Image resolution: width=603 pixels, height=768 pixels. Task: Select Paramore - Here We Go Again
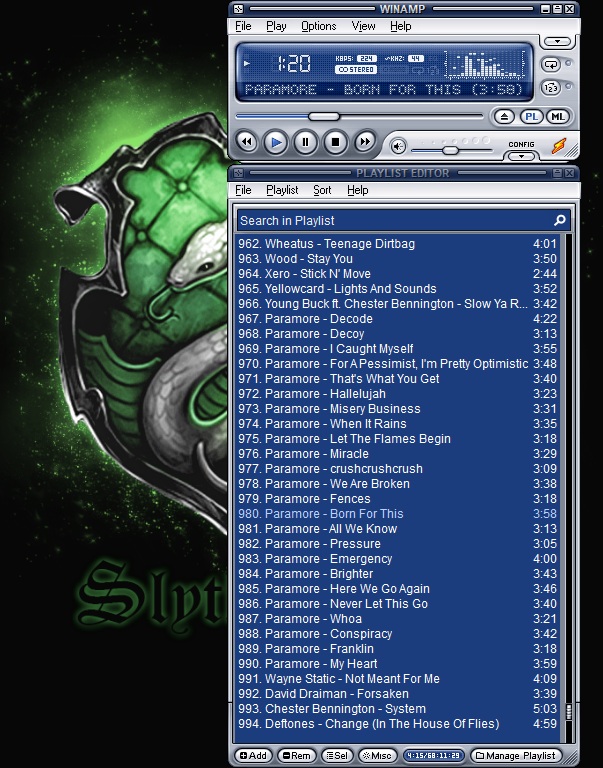tap(397, 588)
